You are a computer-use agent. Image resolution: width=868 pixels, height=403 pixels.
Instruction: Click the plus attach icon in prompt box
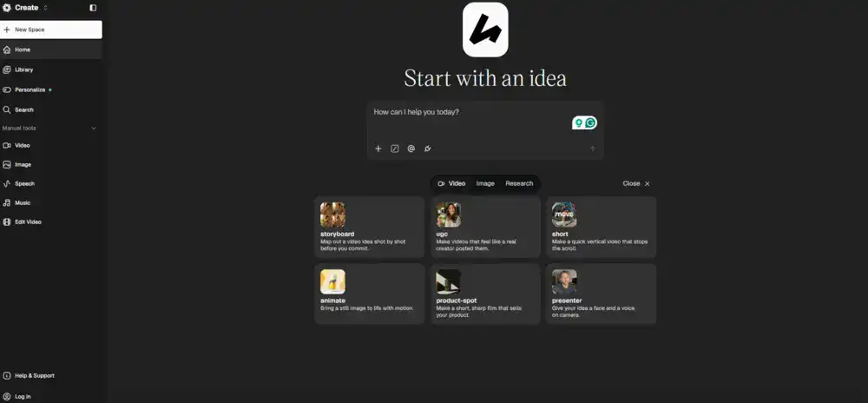pos(378,149)
